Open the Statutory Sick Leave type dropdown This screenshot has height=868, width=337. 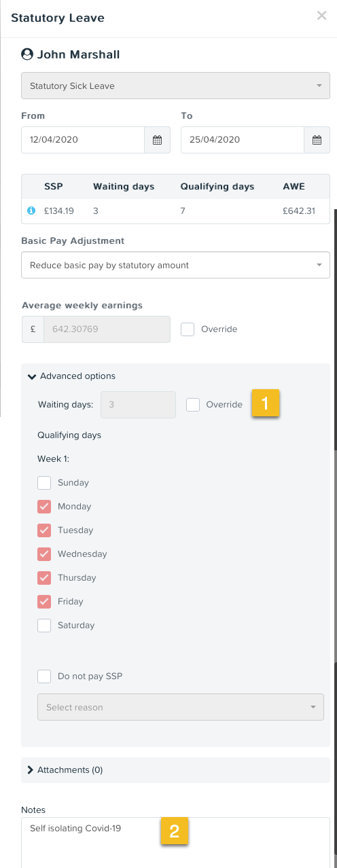[175, 86]
